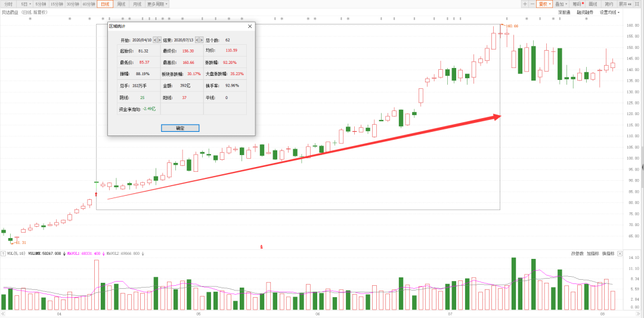Viewport: 644px width, 318px height.
Task: Select the 60分钟 period tab
Action: coord(88,4)
